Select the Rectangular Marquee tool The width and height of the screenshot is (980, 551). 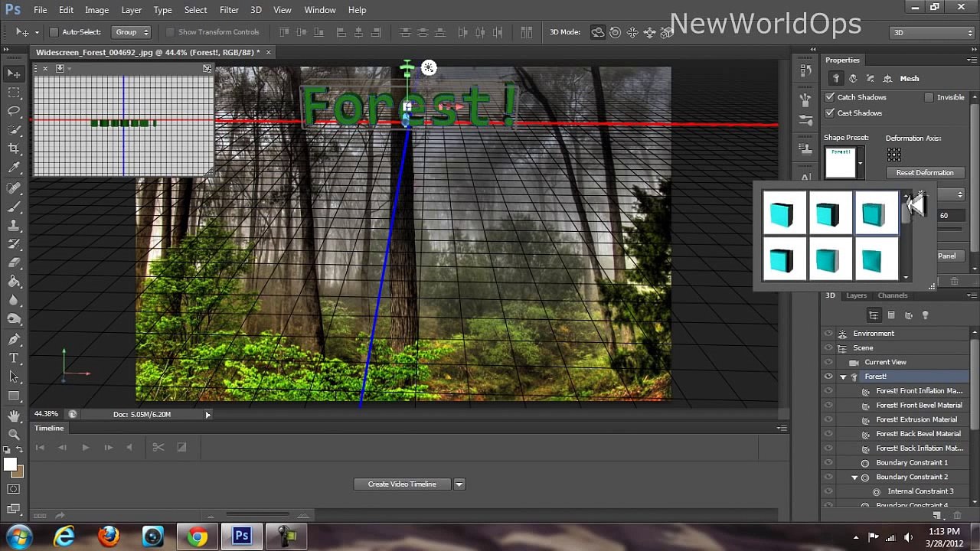pyautogui.click(x=14, y=93)
